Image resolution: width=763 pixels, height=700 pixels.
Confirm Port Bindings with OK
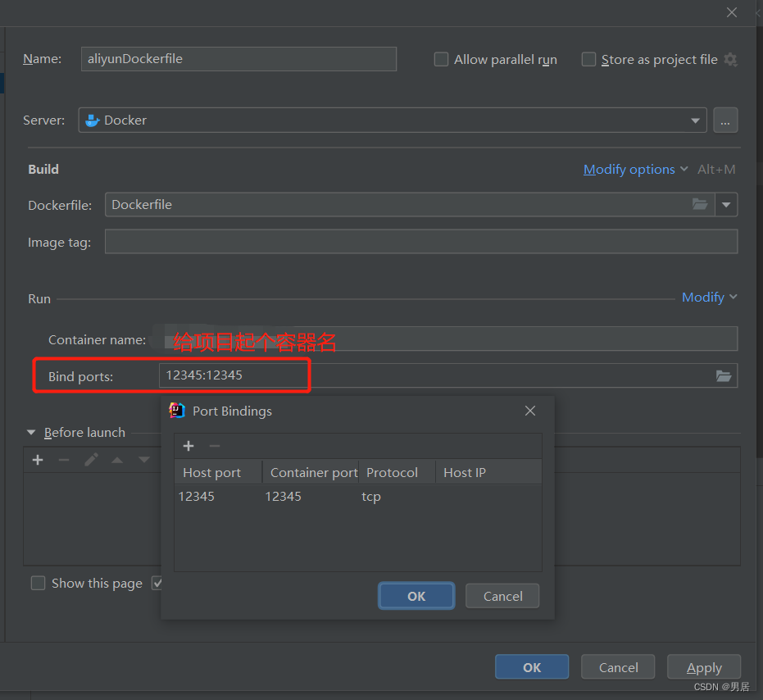coord(416,597)
